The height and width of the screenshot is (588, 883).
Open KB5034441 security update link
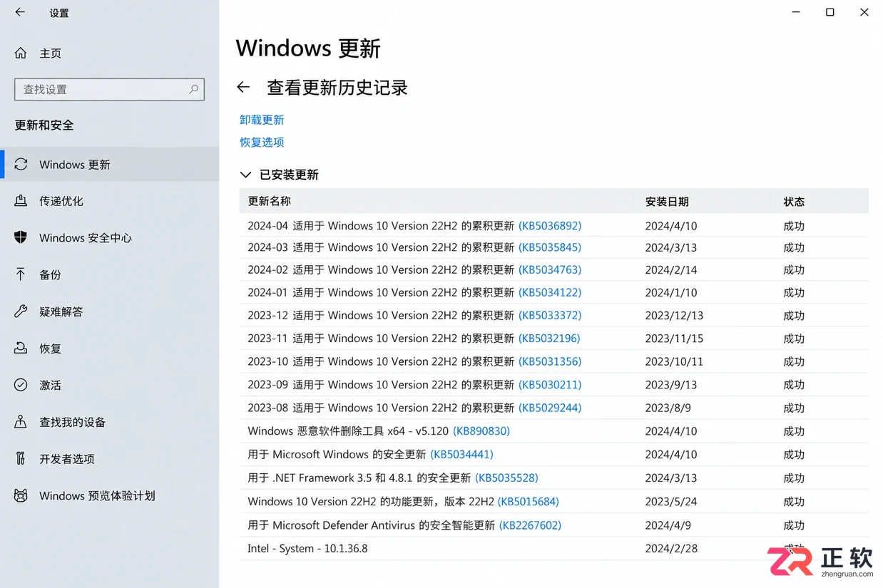461,454
